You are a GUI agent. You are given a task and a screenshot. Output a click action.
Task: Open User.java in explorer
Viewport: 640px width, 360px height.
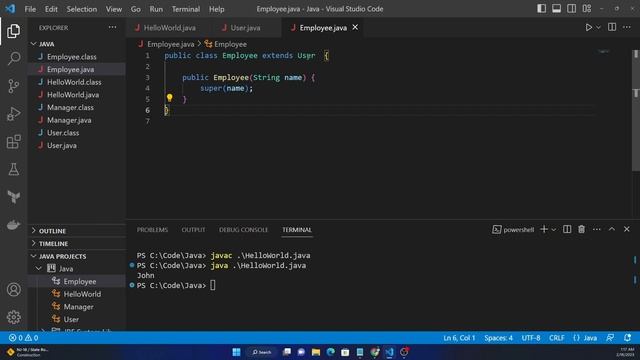pos(77,145)
